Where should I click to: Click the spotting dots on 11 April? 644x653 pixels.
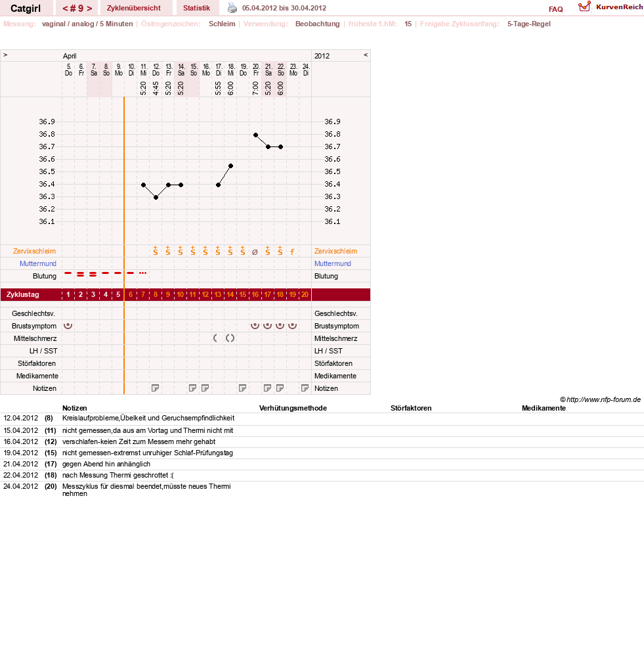tap(143, 273)
